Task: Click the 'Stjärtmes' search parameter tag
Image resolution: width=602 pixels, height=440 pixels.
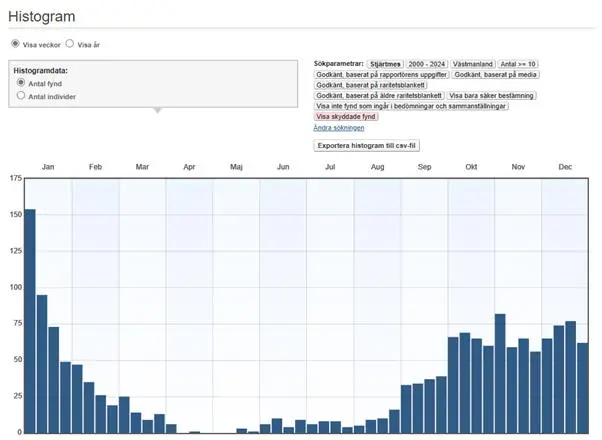Action: click(385, 64)
